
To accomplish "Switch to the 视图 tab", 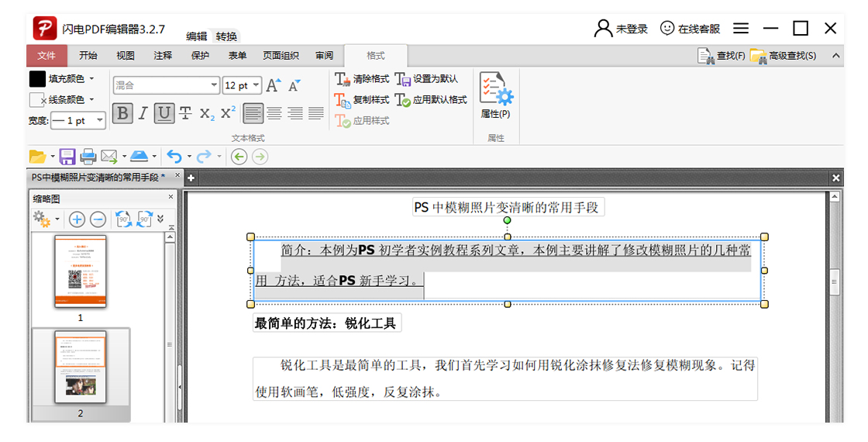I will tap(126, 55).
